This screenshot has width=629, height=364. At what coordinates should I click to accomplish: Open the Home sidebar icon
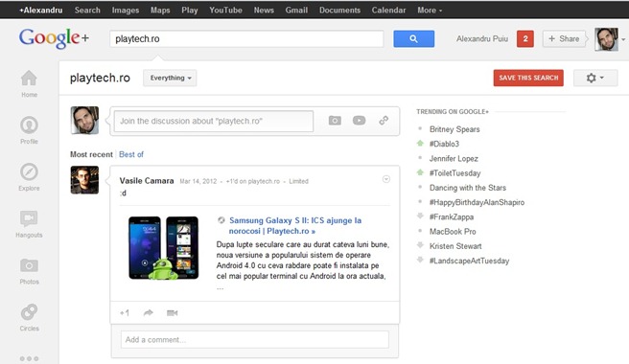pos(29,79)
